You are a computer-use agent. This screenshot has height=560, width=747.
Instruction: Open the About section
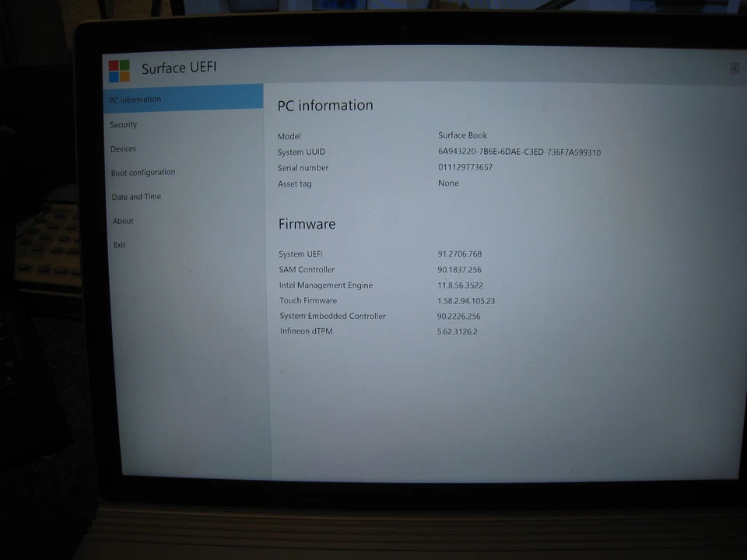coord(122,221)
